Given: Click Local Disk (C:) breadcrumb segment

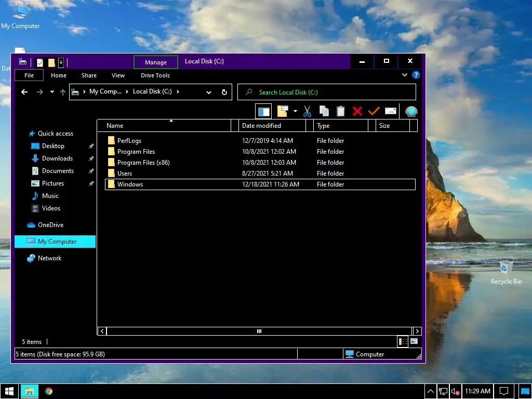Looking at the screenshot, I should coord(152,91).
